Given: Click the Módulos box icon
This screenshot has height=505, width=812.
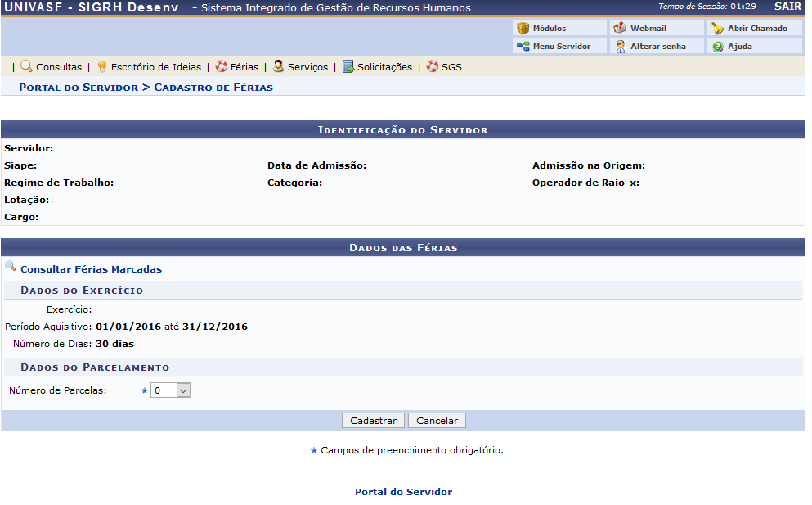Looking at the screenshot, I should click(x=523, y=29).
